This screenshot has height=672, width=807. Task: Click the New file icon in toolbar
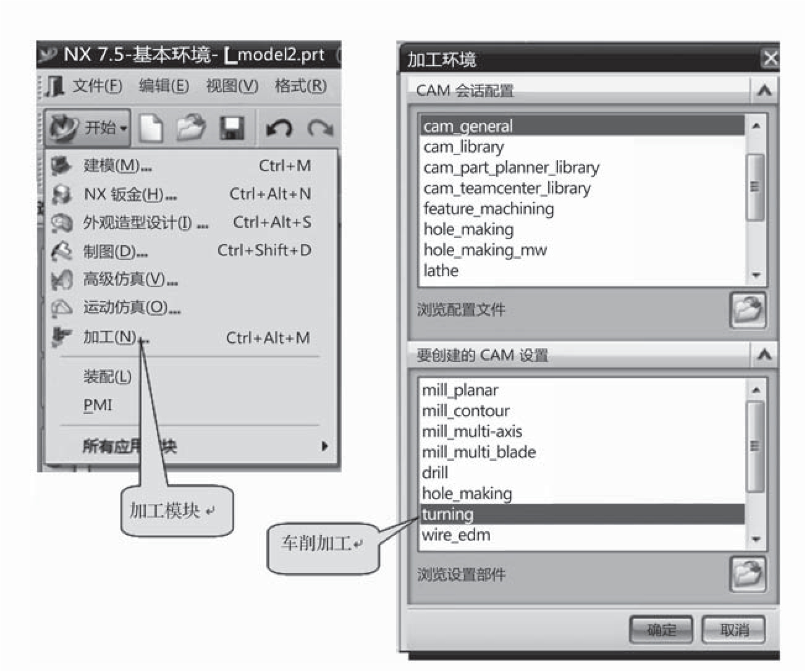point(150,128)
